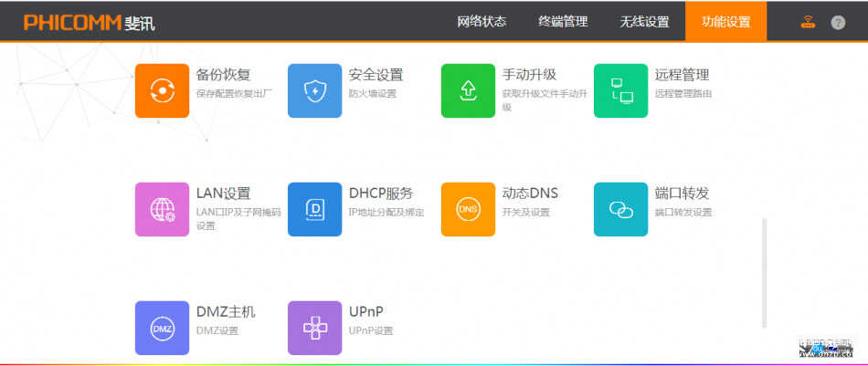Open the 手动升级 green upload icon
Screen dimensions: 868x366
tap(468, 90)
